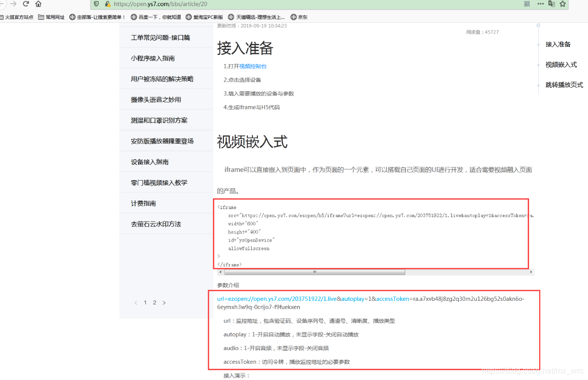The width and height of the screenshot is (588, 380).
Task: Click the horizontal scrollbar under the iframe code
Action: click(314, 272)
